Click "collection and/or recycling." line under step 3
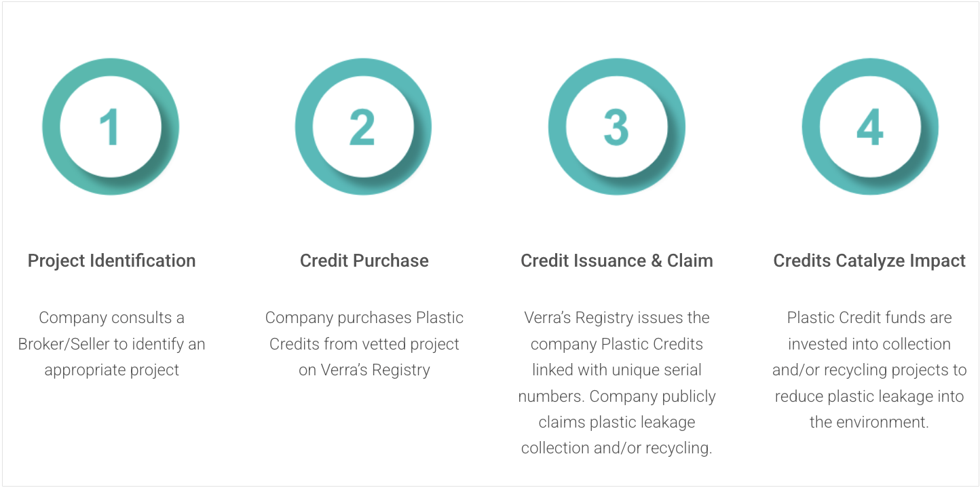The width and height of the screenshot is (980, 490). pyautogui.click(x=617, y=448)
